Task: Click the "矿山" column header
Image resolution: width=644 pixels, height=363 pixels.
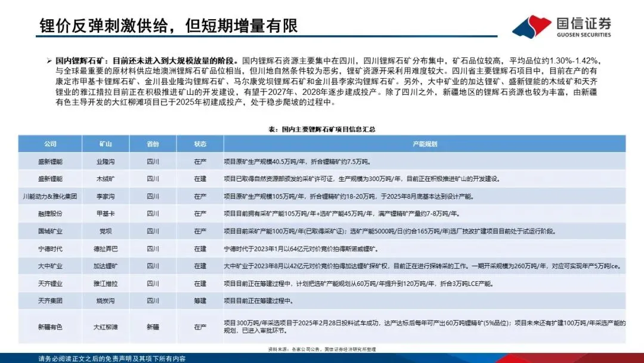Action: pos(106,144)
